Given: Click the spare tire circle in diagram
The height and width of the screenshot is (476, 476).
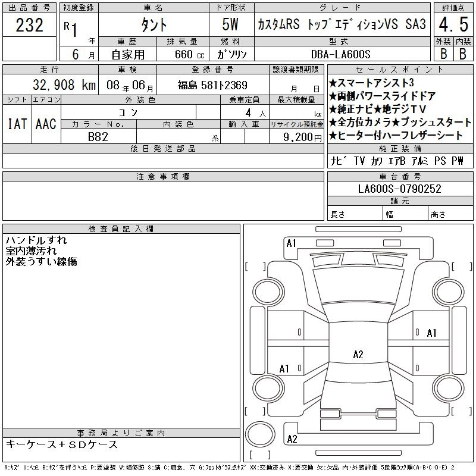Looking at the screenshot, I should [260, 434].
